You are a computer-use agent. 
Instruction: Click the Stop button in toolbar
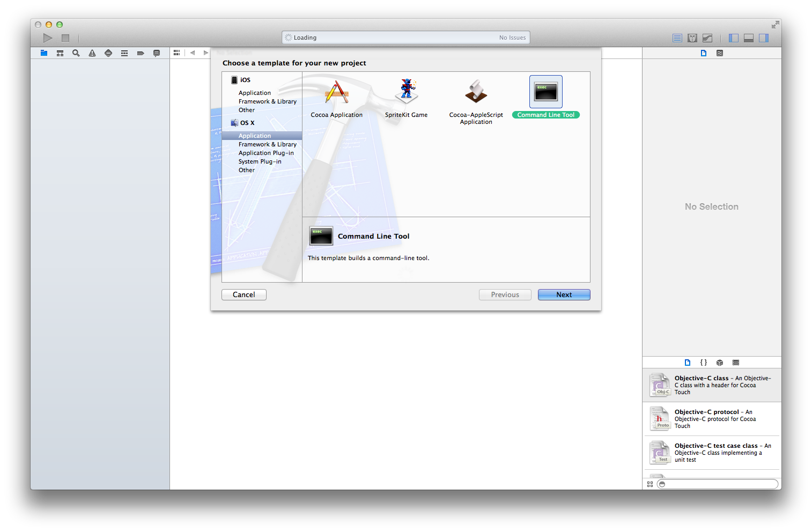(65, 38)
